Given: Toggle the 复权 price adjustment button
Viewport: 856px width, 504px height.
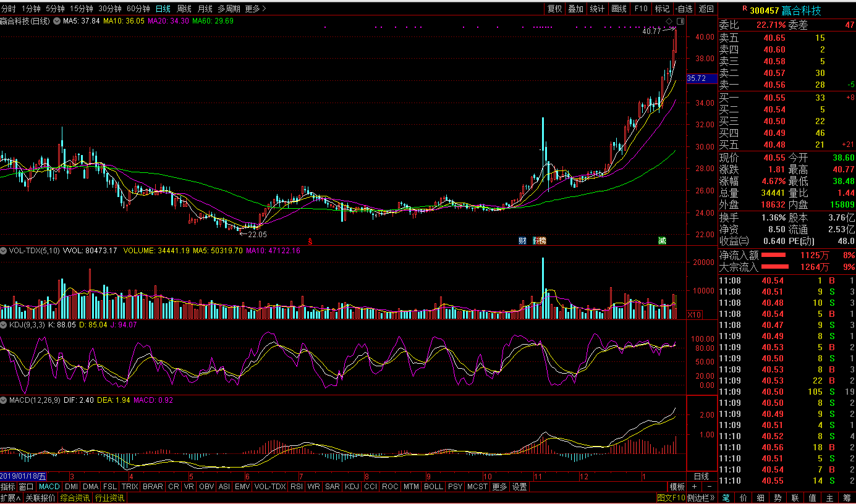Looking at the screenshot, I should point(554,9).
